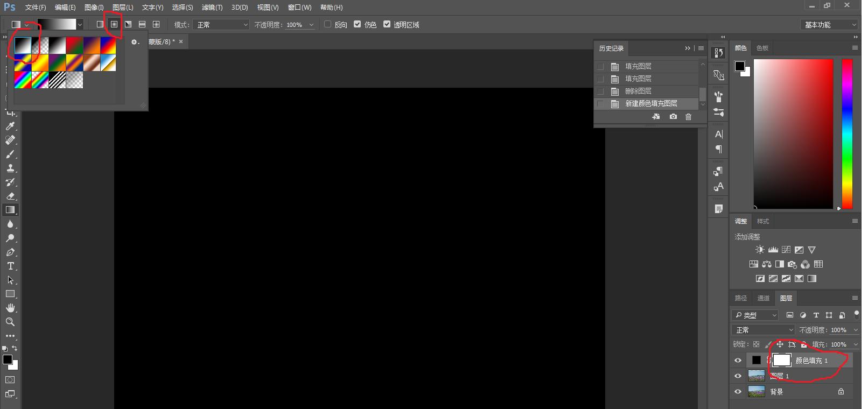
Task: Switch to the 样式 tab
Action: pyautogui.click(x=763, y=221)
